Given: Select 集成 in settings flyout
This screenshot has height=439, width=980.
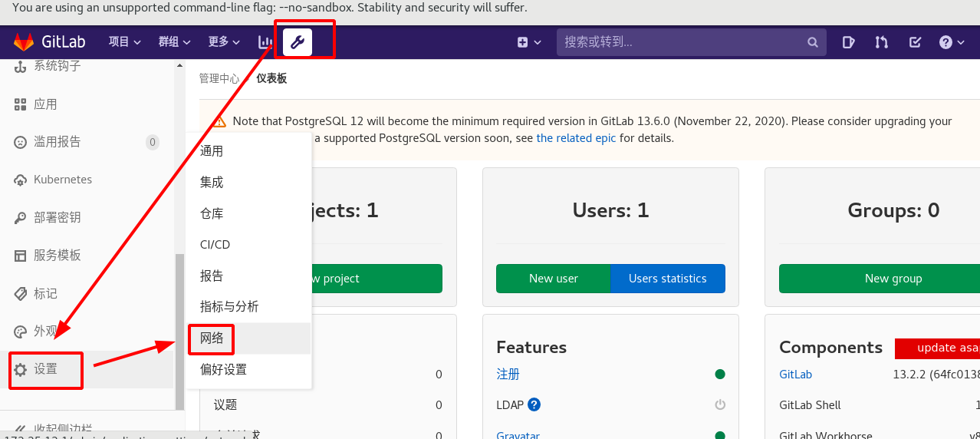Looking at the screenshot, I should tap(249, 183).
